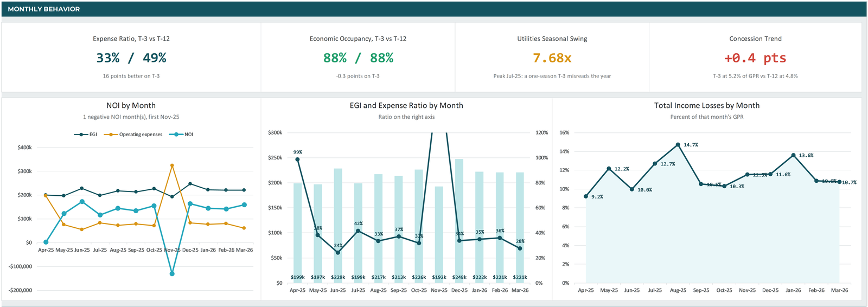Click the 'Mar-26' axis label in Income Losses chart
The height and width of the screenshot is (307, 868).
pyautogui.click(x=839, y=291)
